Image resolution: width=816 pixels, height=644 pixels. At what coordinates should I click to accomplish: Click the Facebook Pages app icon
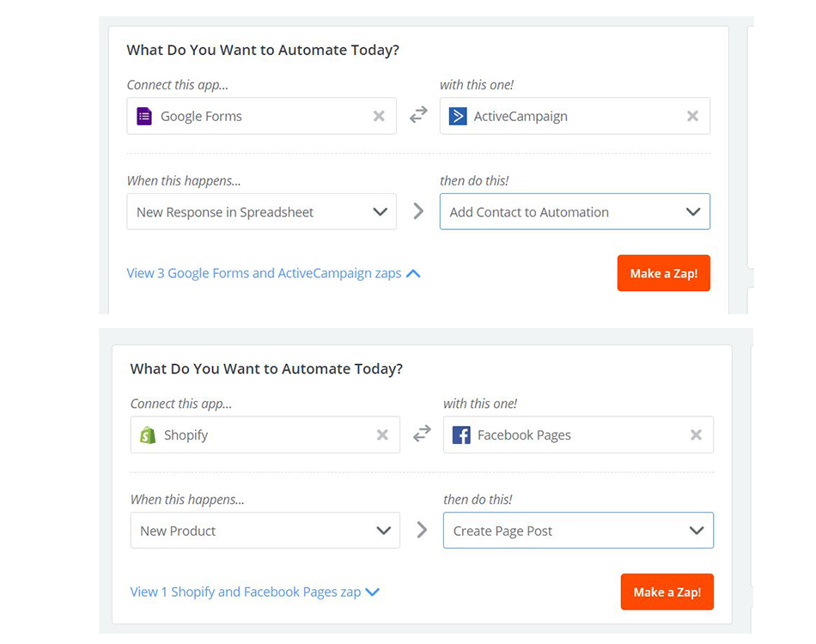point(461,435)
